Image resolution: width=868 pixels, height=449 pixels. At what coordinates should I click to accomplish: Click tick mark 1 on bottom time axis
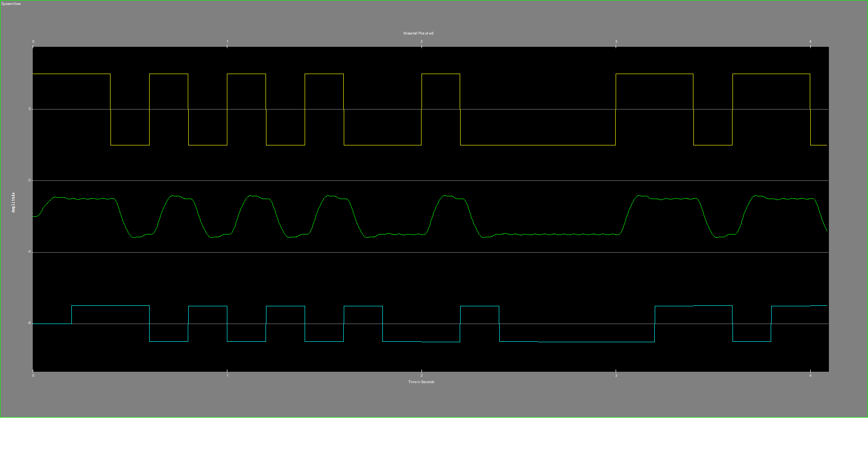[227, 375]
